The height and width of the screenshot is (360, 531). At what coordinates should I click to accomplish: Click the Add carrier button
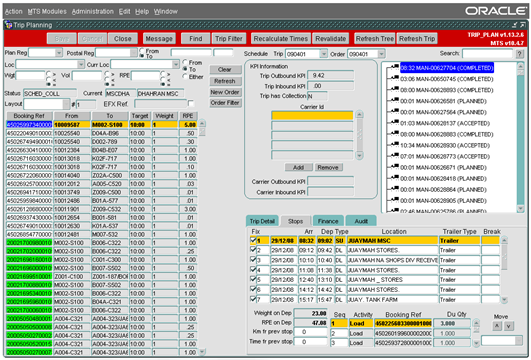pos(298,167)
